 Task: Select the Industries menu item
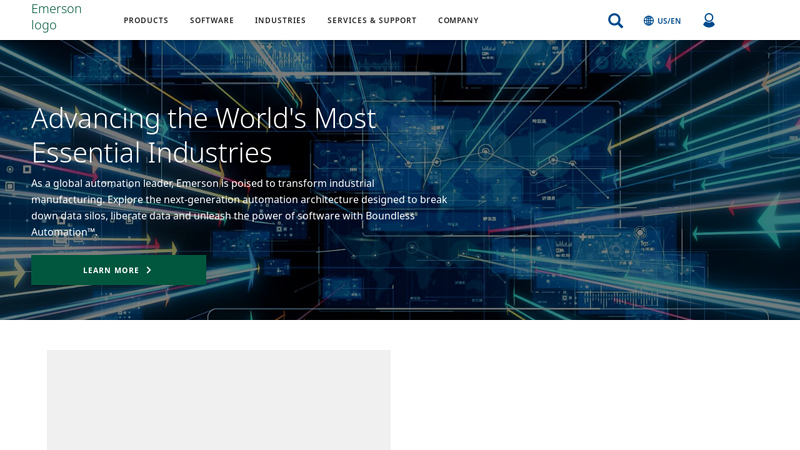pyautogui.click(x=280, y=20)
